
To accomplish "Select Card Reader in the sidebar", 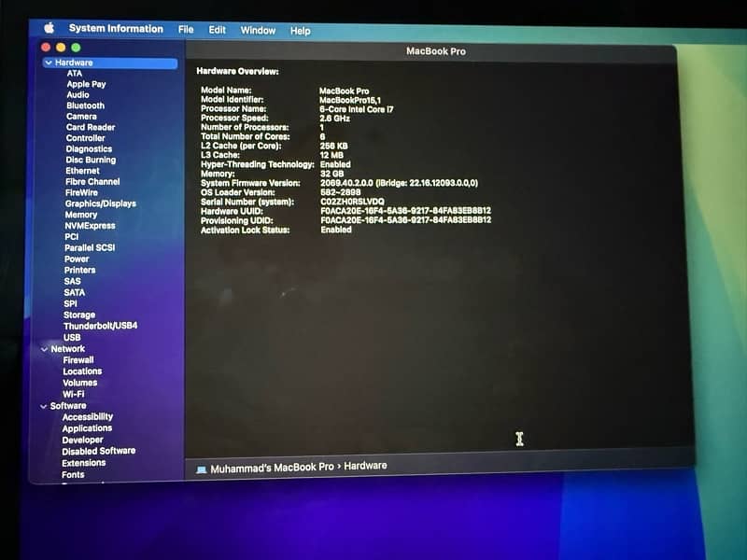I will [91, 127].
